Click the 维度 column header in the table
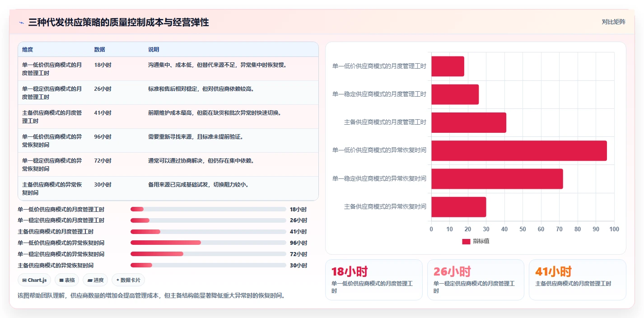This screenshot has height=318, width=644. point(28,49)
